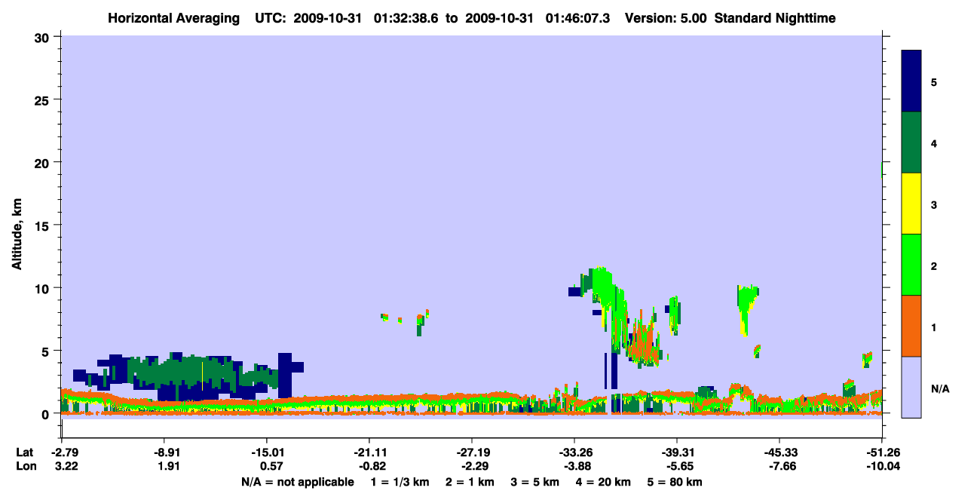980x503 pixels.
Task: Click the '2 = 1 km' legend entry
Action: tap(470, 482)
